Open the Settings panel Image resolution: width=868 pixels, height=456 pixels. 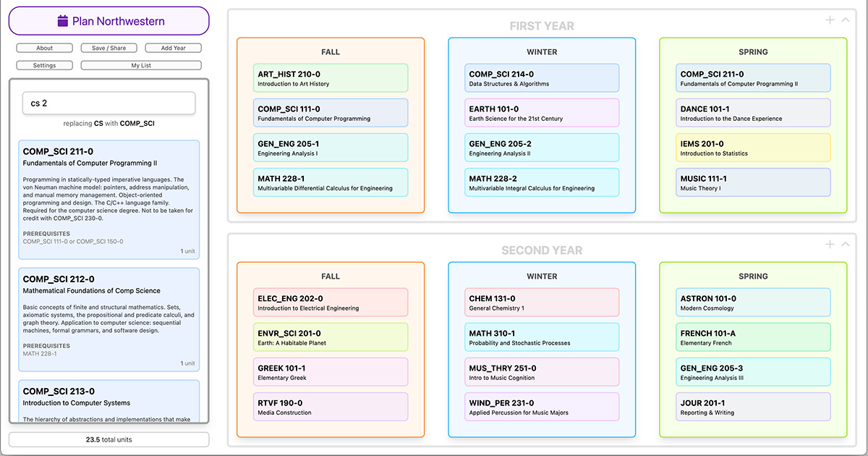[x=44, y=64]
